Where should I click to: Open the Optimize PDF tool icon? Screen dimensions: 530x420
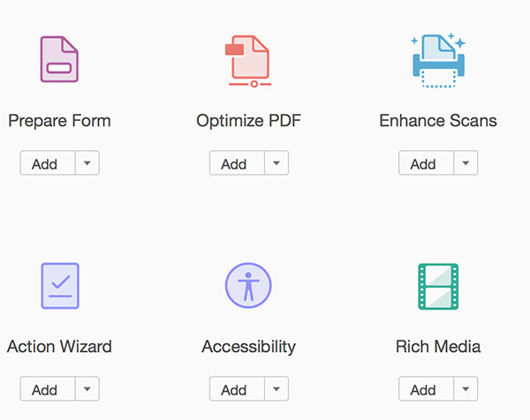(247, 60)
